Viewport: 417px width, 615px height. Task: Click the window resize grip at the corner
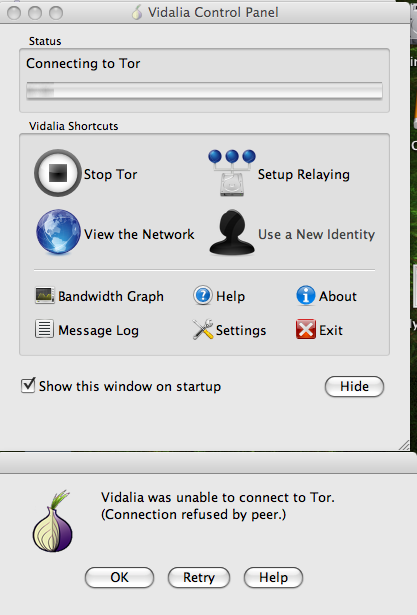tap(404, 445)
